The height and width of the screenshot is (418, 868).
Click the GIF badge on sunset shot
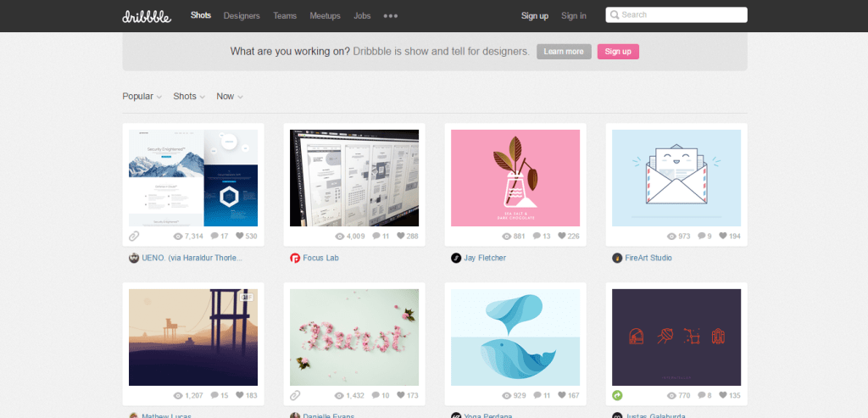pyautogui.click(x=246, y=298)
